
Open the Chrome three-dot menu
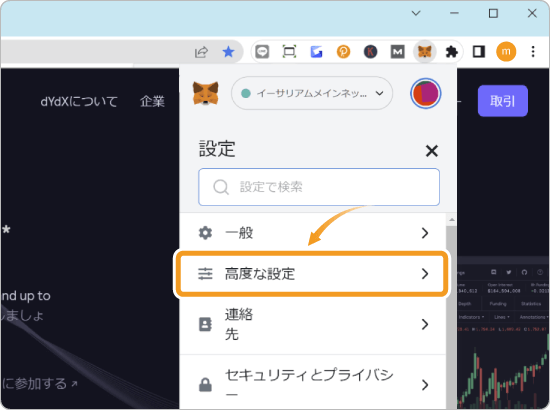pos(533,52)
